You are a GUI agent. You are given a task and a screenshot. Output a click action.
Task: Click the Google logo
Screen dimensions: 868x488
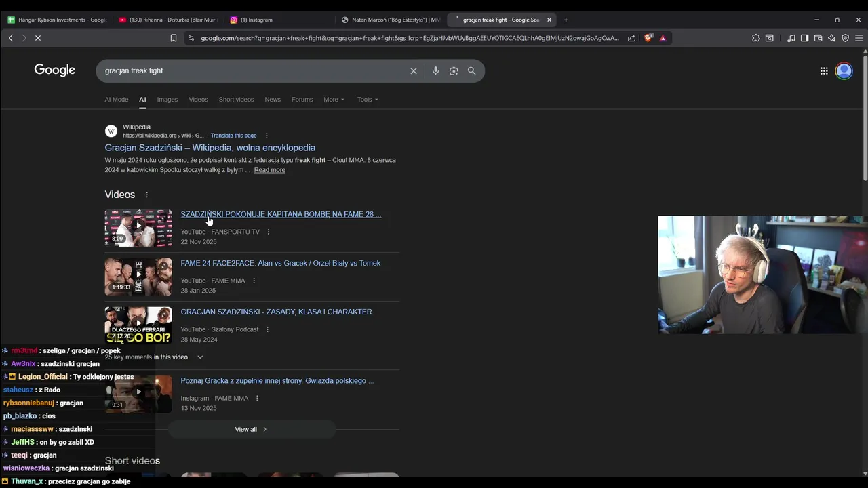(x=55, y=70)
